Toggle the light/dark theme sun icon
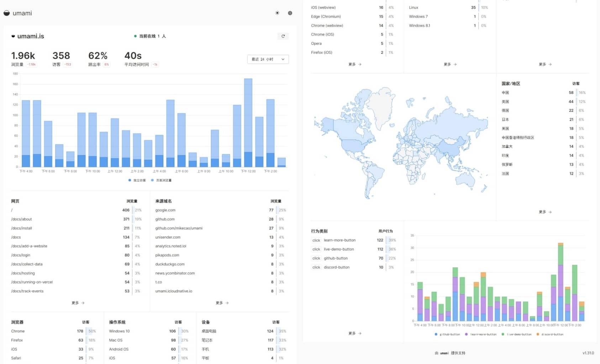 [x=277, y=13]
